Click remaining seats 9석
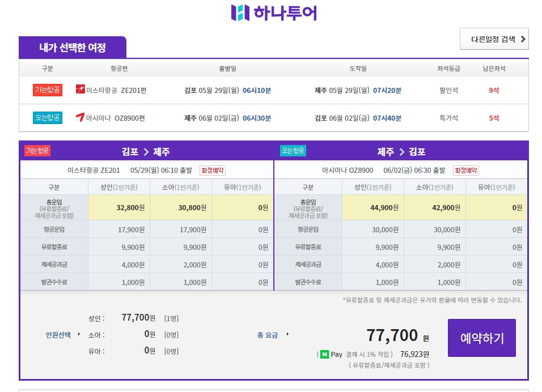 pyautogui.click(x=494, y=91)
